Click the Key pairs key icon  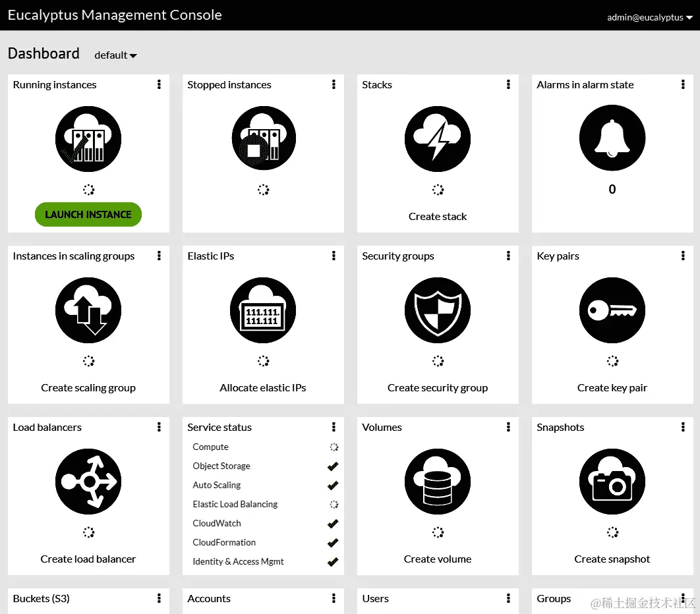612,310
